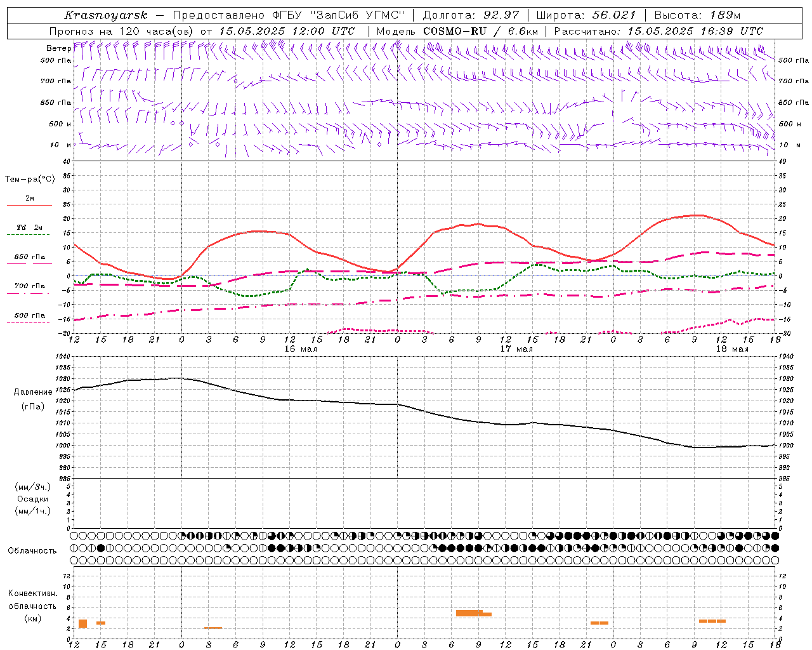Click the right-side '700 гПа' wind level label
The image size is (812, 650).
click(x=794, y=81)
